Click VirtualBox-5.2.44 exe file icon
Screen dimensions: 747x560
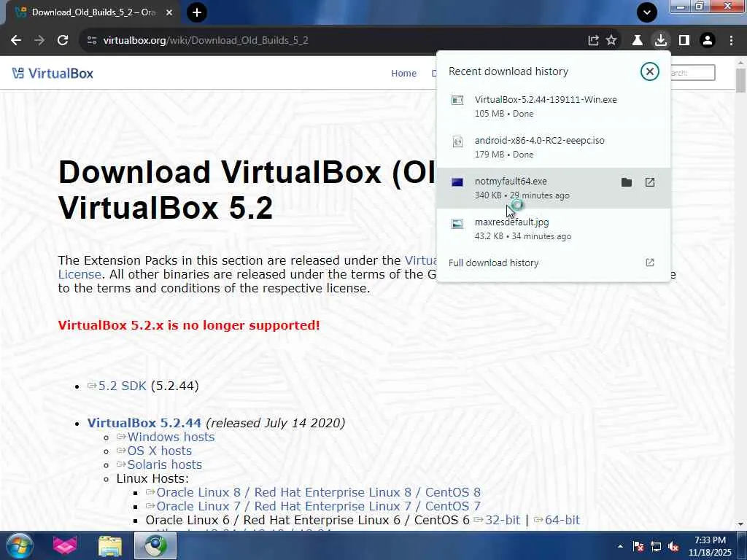tap(457, 100)
